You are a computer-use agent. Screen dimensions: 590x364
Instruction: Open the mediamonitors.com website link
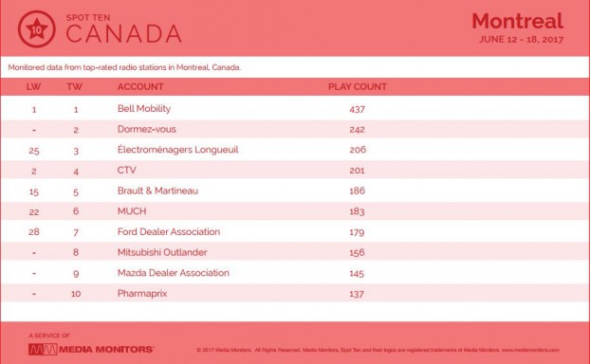pos(530,350)
